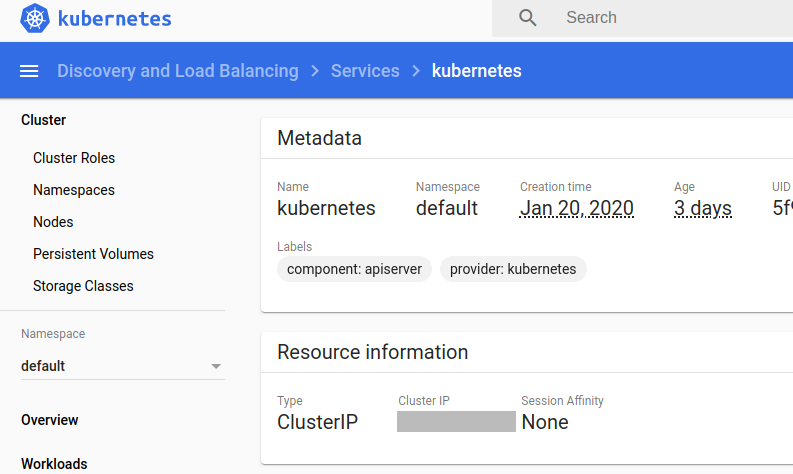Image resolution: width=793 pixels, height=474 pixels.
Task: Click the provider: kubernetes label chip
Action: (513, 269)
